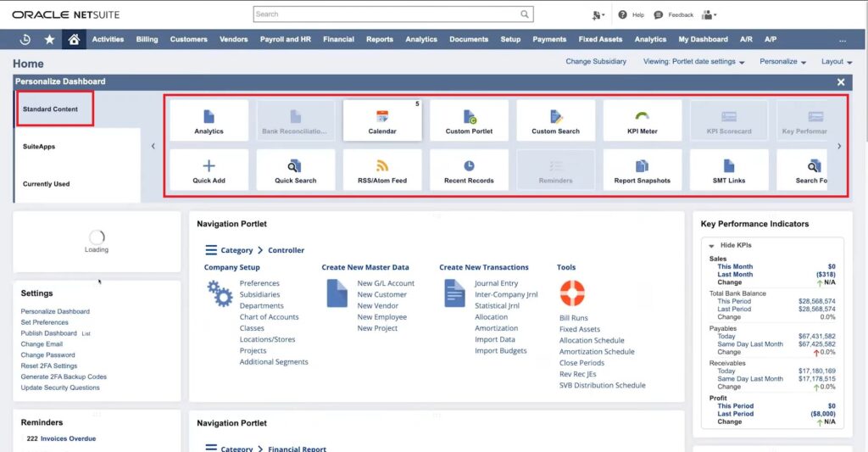
Task: Open the Customers menu
Action: [189, 39]
